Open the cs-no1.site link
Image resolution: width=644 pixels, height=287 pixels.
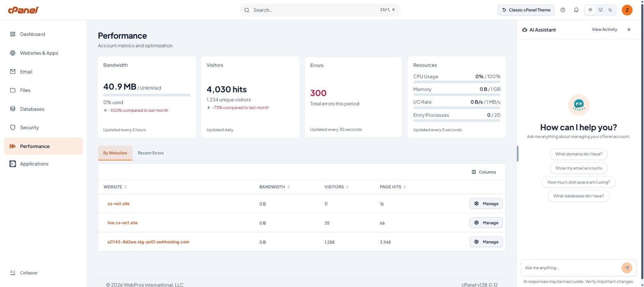click(x=118, y=204)
